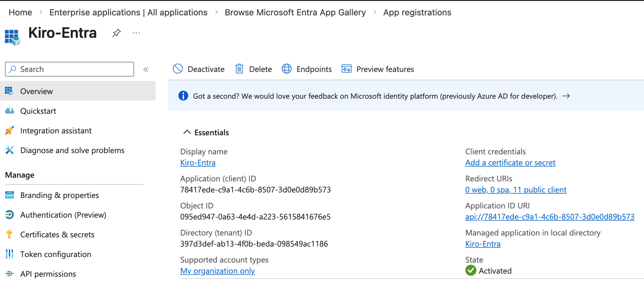Click the Delete trash icon
Image resolution: width=644 pixels, height=281 pixels.
click(x=239, y=69)
